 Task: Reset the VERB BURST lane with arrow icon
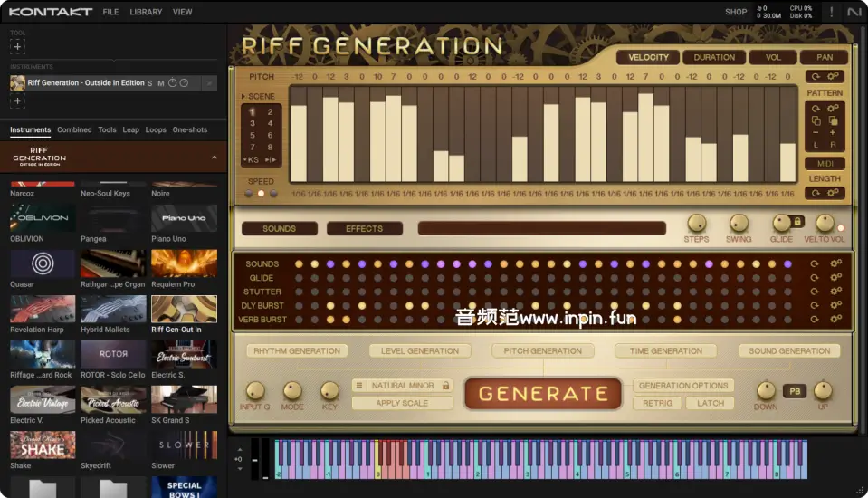[815, 319]
